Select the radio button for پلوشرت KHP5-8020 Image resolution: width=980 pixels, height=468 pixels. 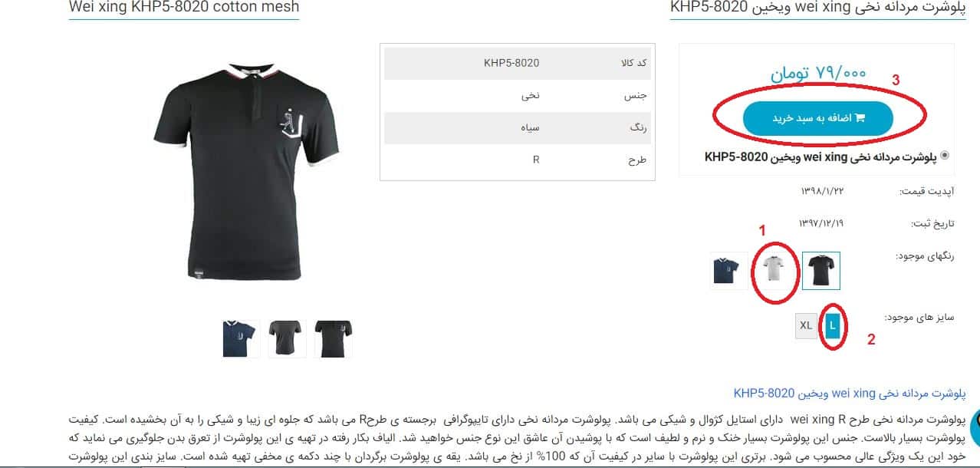pyautogui.click(x=945, y=155)
